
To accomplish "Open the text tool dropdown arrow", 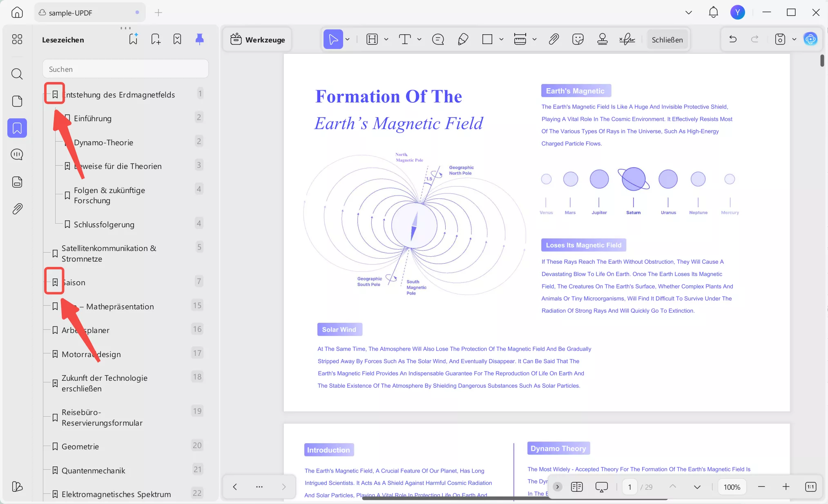I will click(419, 40).
